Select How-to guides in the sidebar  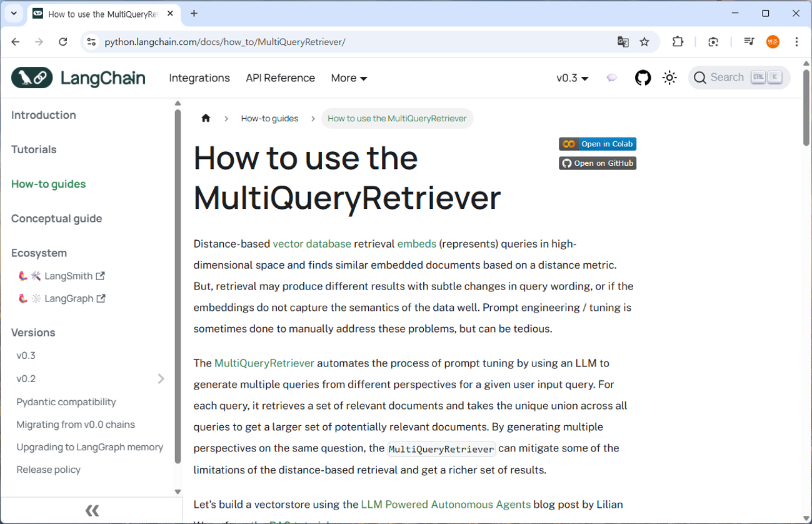[x=49, y=184]
